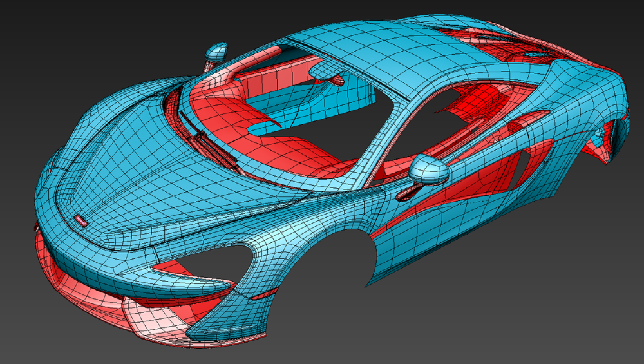The width and height of the screenshot is (644, 364).
Task: Select the near-side door mirror housing
Action: click(x=428, y=169)
